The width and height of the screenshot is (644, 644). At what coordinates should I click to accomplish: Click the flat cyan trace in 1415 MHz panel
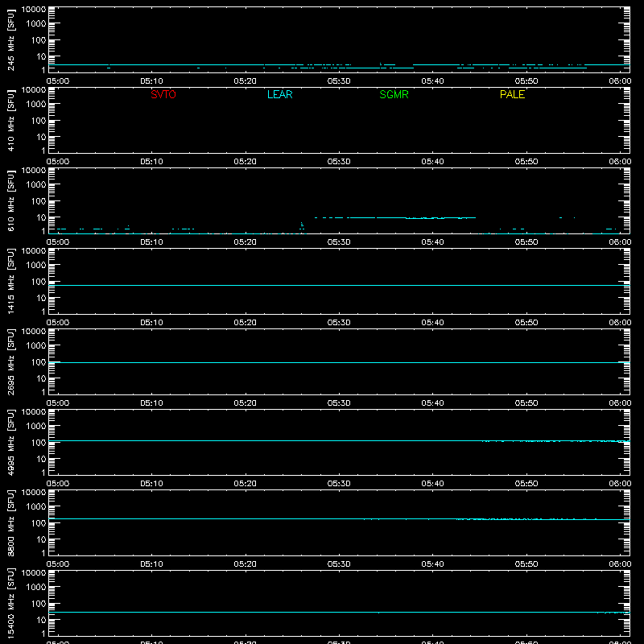point(339,285)
